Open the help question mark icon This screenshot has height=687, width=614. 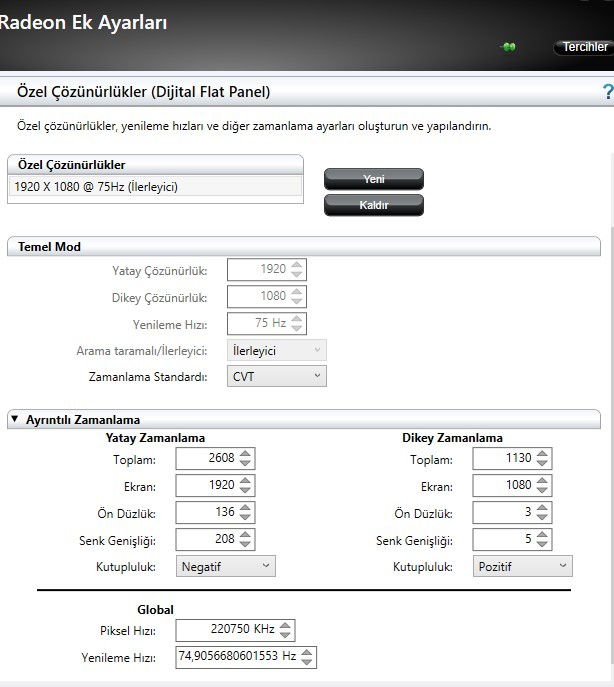click(x=608, y=92)
